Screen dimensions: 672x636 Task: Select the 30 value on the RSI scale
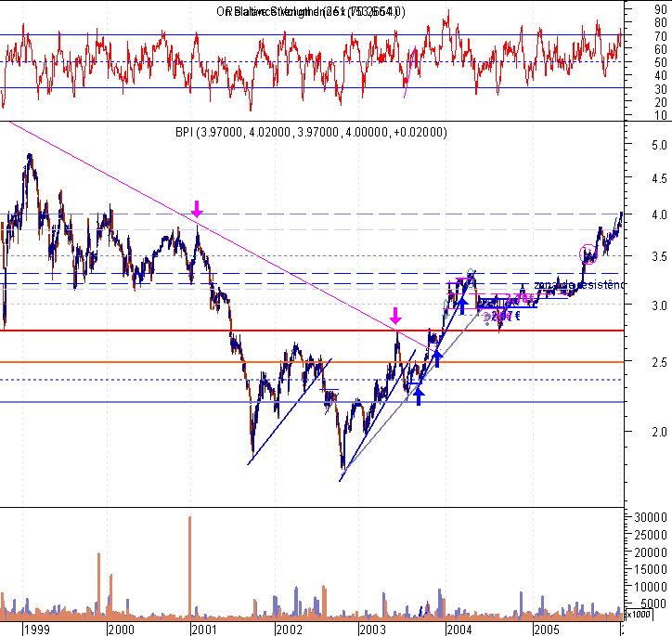tap(661, 89)
